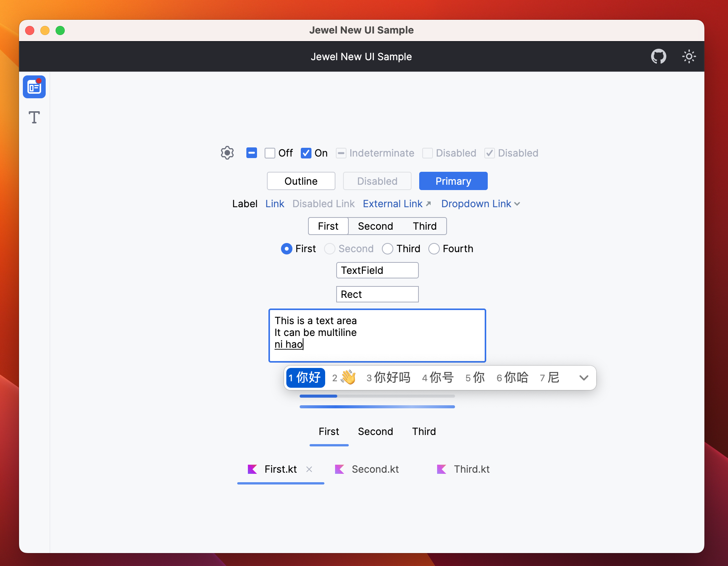Focus the TextField input

click(377, 270)
